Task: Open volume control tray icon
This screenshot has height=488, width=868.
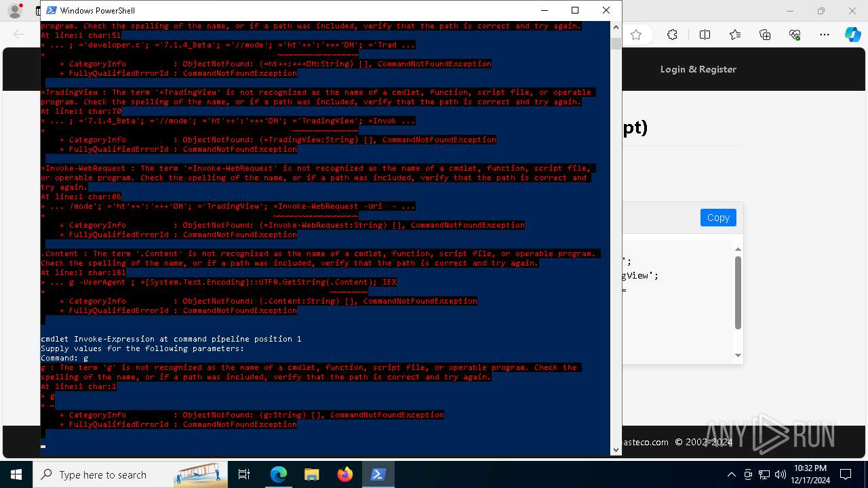Action: pos(781,474)
